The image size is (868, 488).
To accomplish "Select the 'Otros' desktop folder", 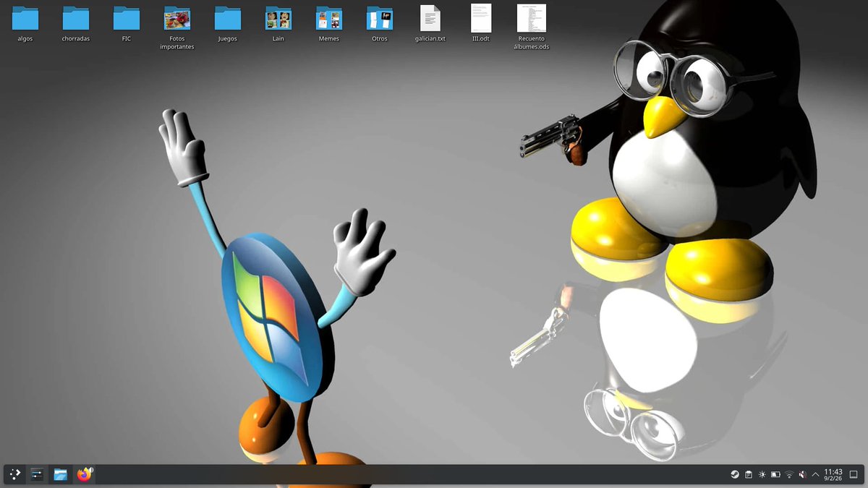I will [x=380, y=23].
